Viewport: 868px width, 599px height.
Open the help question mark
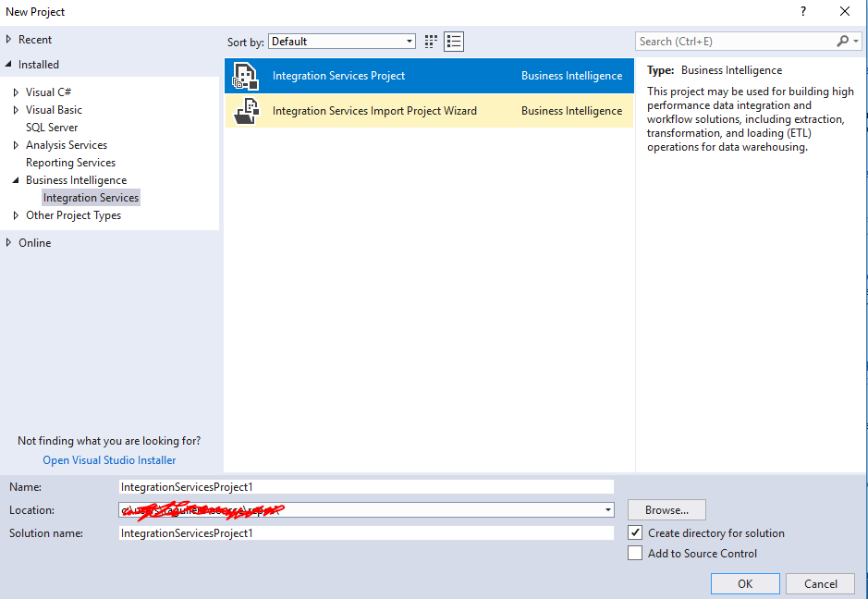coord(803,11)
